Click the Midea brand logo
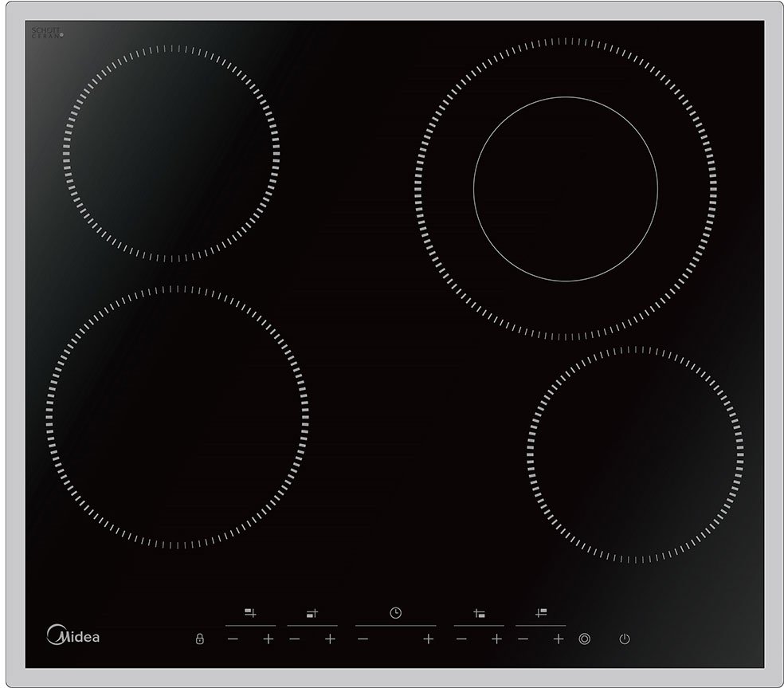This screenshot has width=784, height=688. click(73, 635)
